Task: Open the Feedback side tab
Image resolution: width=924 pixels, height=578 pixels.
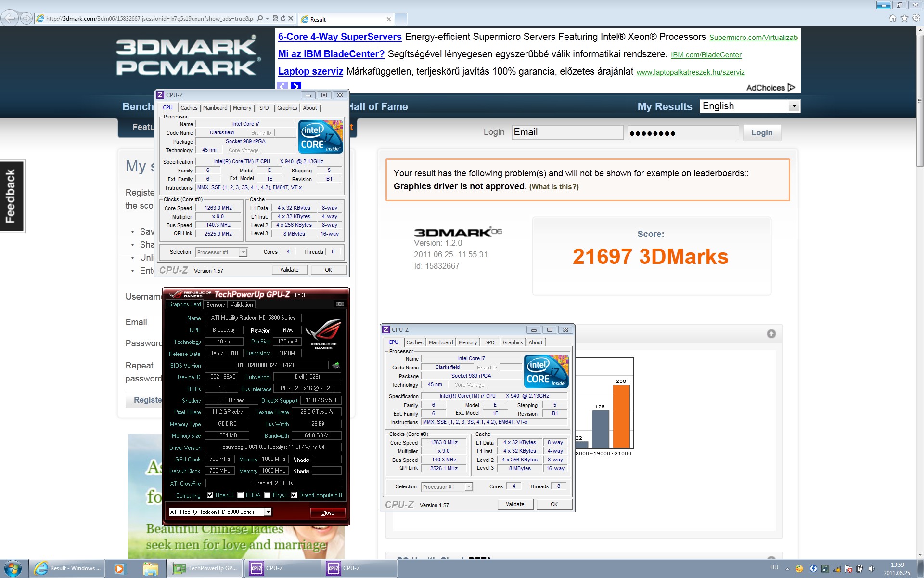Action: (x=11, y=196)
